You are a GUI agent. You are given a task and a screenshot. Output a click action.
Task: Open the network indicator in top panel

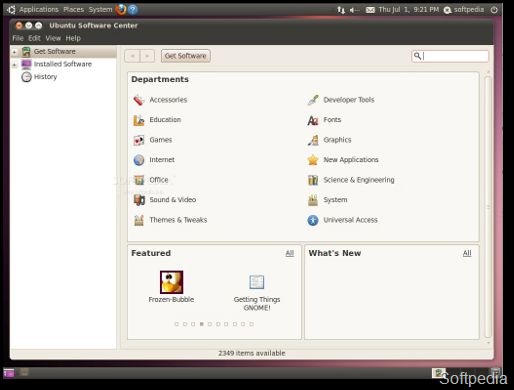click(341, 10)
